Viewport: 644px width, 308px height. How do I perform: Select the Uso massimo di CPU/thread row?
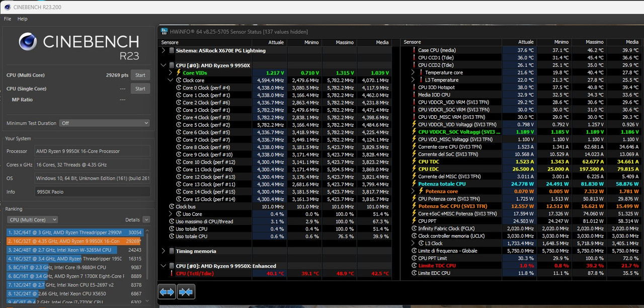coord(275,221)
